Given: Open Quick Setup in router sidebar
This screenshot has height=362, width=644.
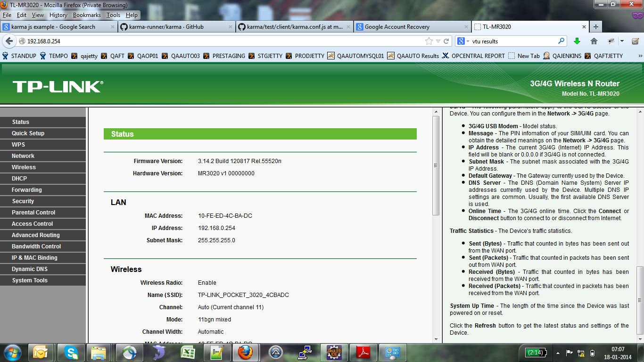Looking at the screenshot, I should 43,133.
